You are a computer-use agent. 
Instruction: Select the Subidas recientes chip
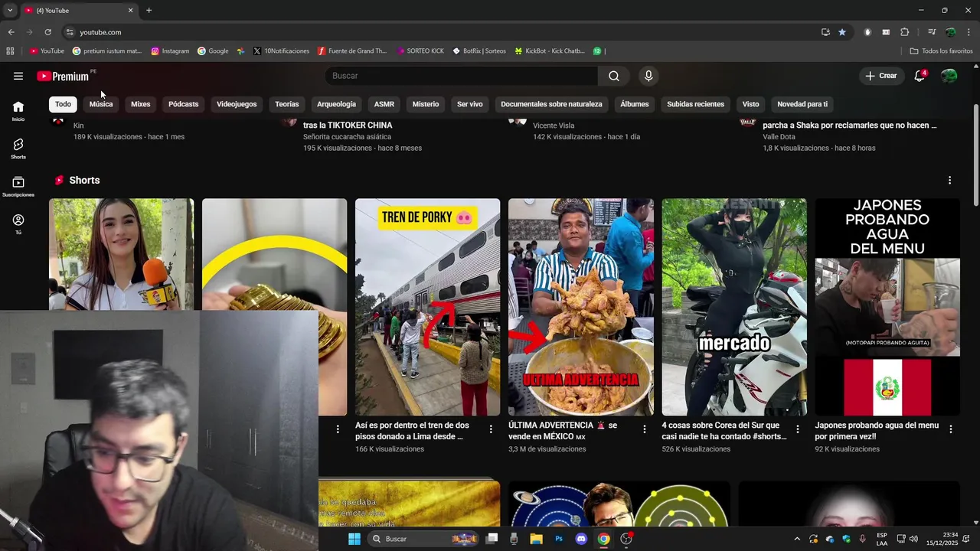[695, 104]
